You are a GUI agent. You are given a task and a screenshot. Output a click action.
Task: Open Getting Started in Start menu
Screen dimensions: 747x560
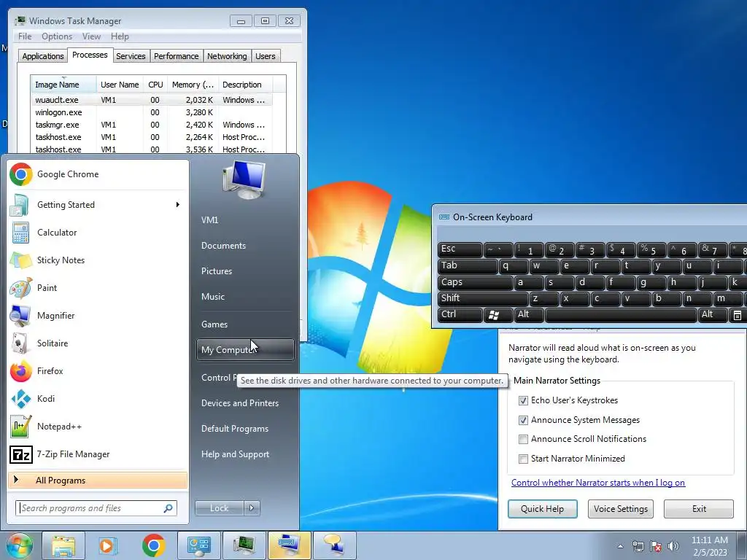pos(98,205)
